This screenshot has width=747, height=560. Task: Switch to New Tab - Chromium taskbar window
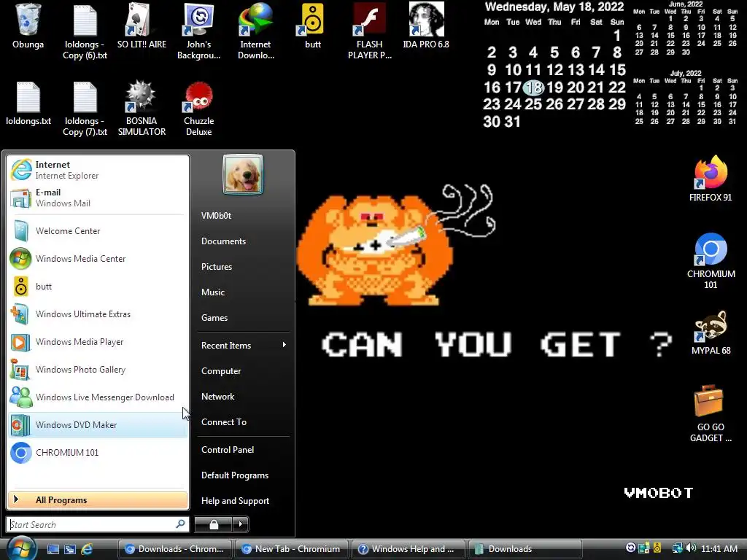pyautogui.click(x=292, y=549)
